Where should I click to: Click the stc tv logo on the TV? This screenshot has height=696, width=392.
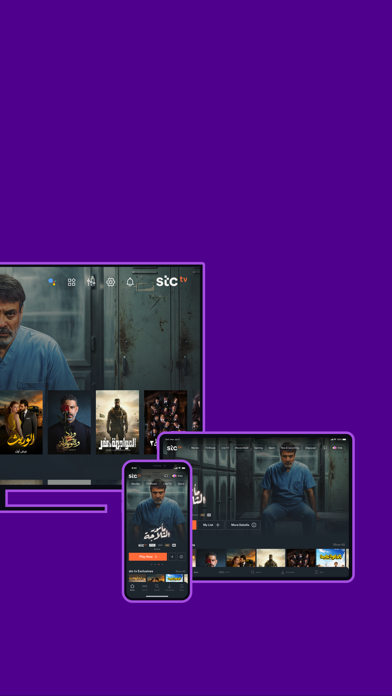pyautogui.click(x=171, y=281)
